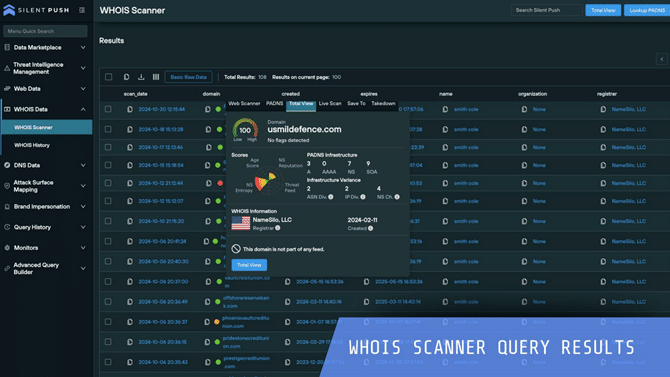Check the row dated 2024-10-06 20:36:49
The image size is (670, 377).
tap(108, 302)
